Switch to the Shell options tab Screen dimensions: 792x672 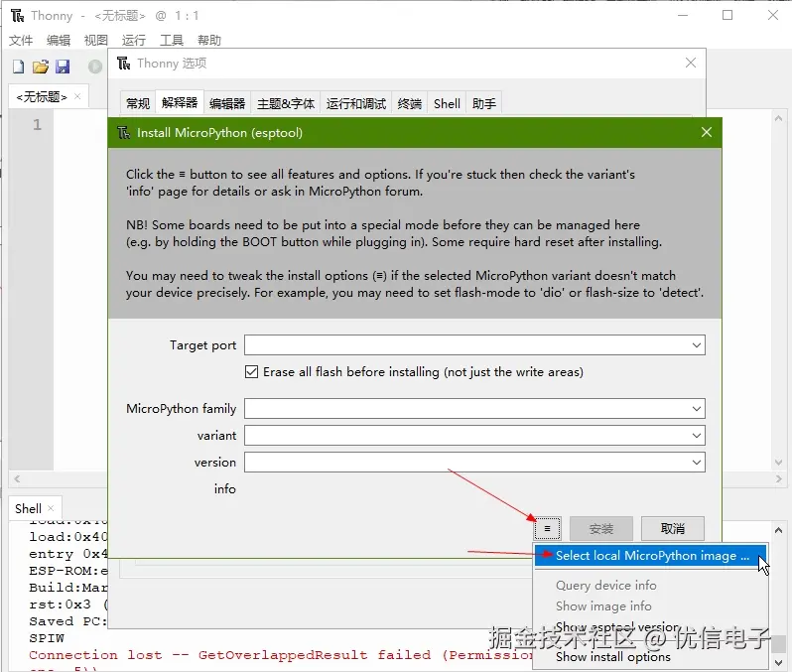(447, 103)
